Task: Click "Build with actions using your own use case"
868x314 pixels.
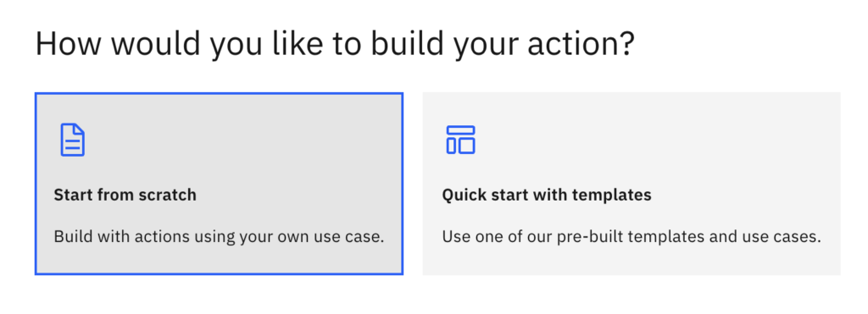Action: click(219, 237)
